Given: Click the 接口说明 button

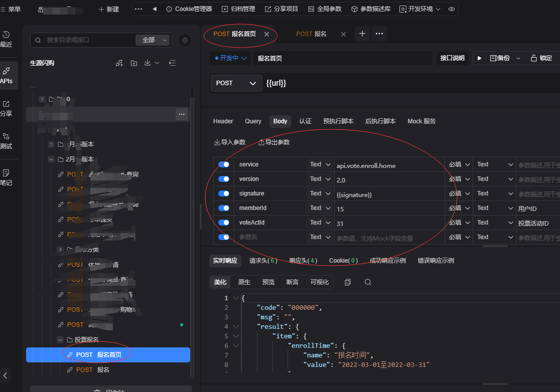Looking at the screenshot, I should [452, 58].
